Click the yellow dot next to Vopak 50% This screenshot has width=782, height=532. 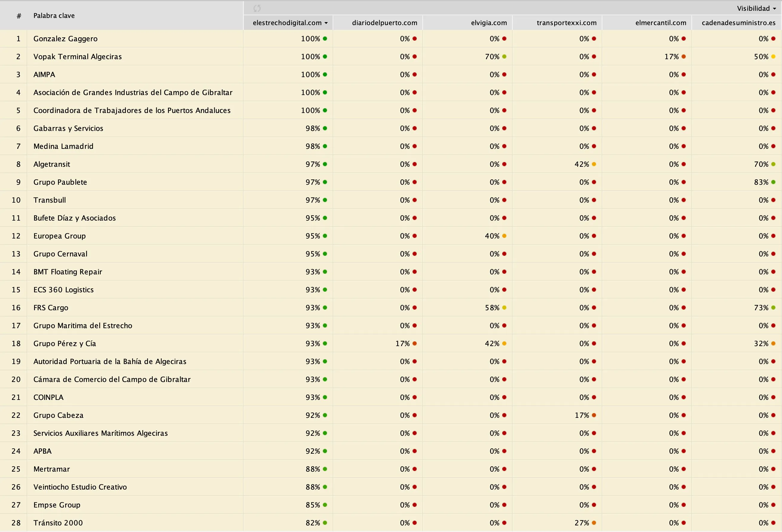pyautogui.click(x=773, y=56)
